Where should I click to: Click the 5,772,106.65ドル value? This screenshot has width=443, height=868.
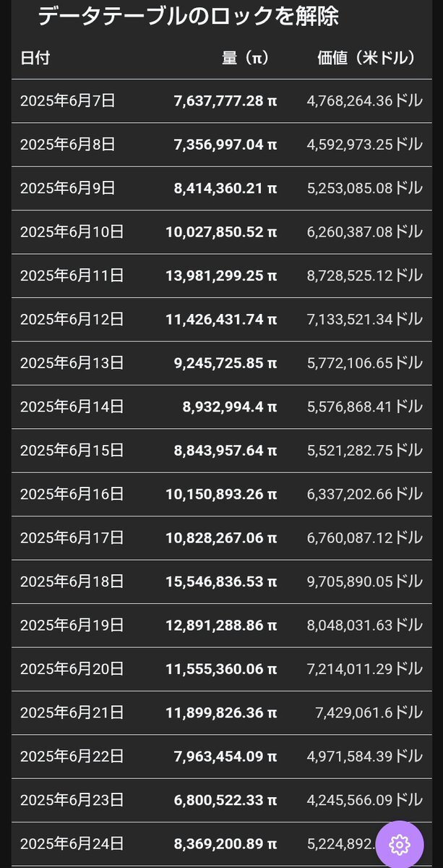(x=355, y=363)
